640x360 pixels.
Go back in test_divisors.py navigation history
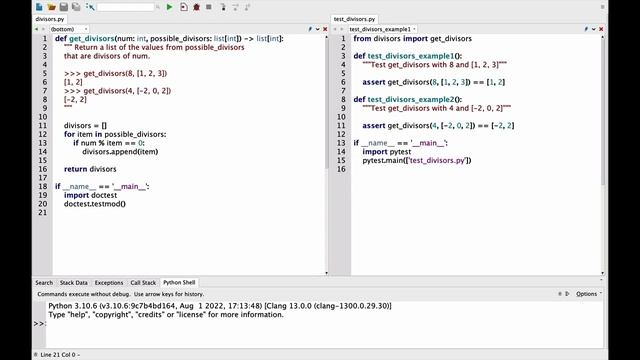[335, 29]
